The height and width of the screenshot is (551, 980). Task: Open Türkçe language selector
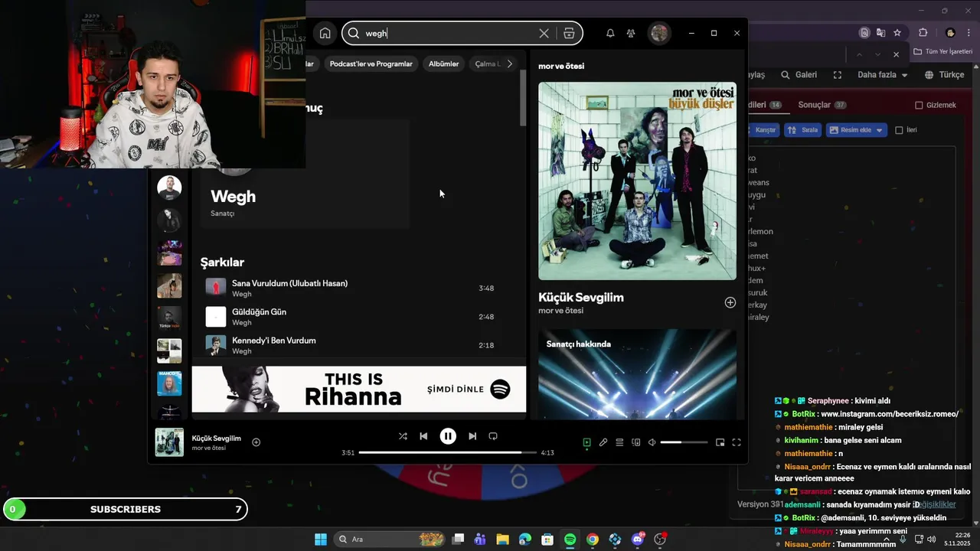point(945,75)
